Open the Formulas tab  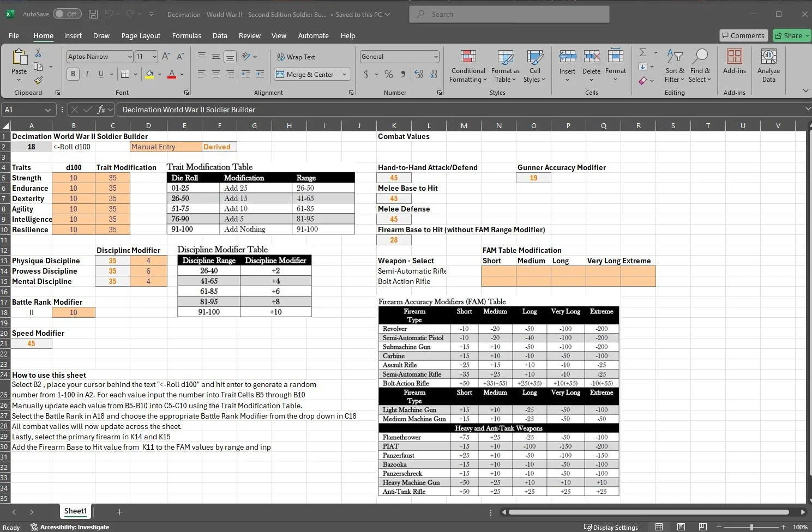click(x=187, y=35)
